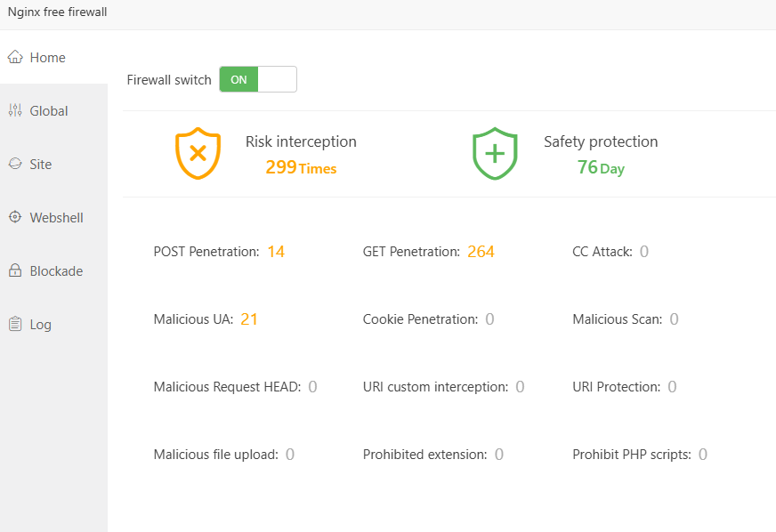Click the green Safety protection shield icon

495,153
